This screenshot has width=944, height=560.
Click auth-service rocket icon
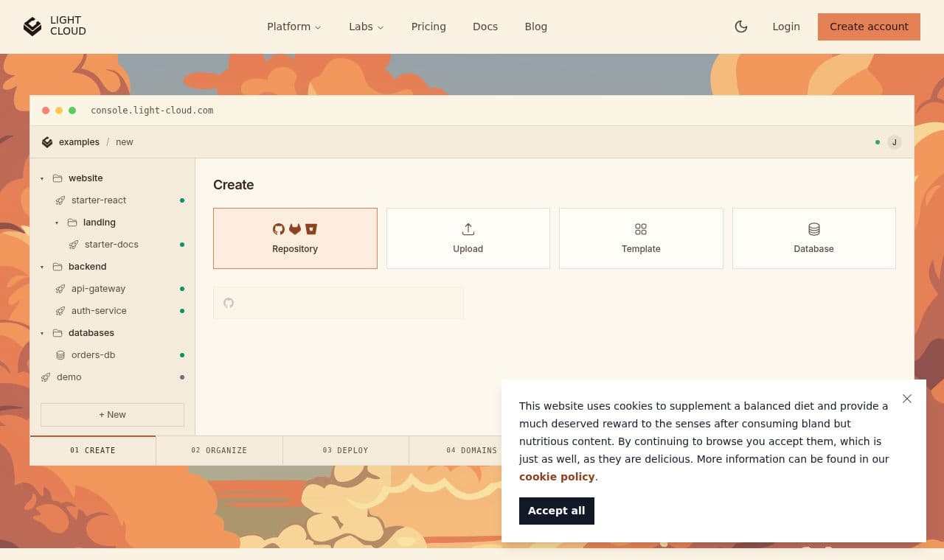pos(60,311)
